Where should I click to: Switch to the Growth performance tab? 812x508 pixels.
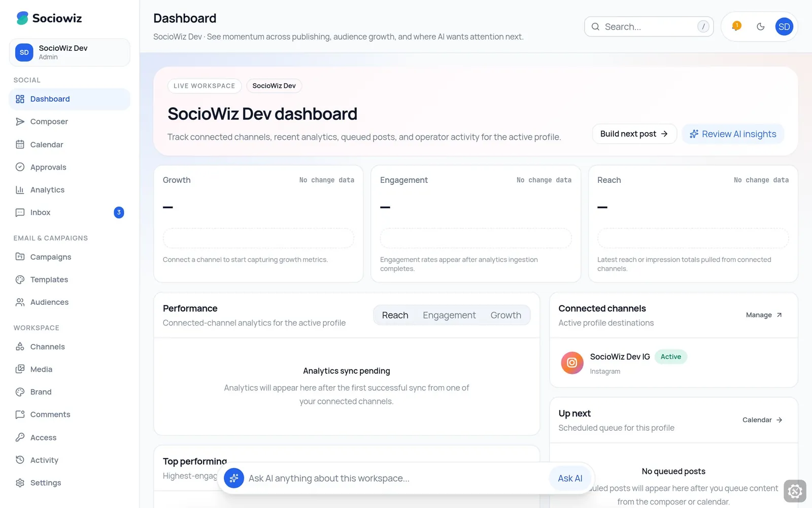505,315
